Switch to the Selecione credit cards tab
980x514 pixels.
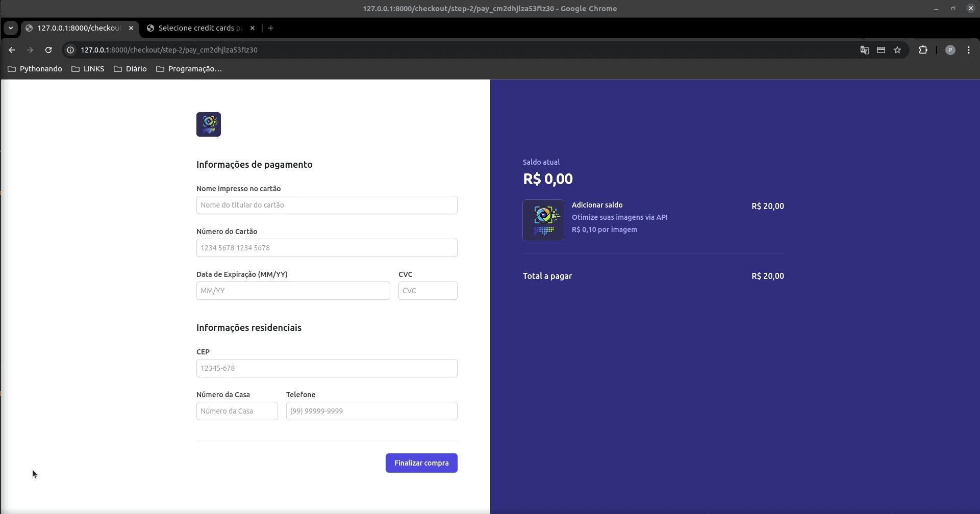(200, 28)
